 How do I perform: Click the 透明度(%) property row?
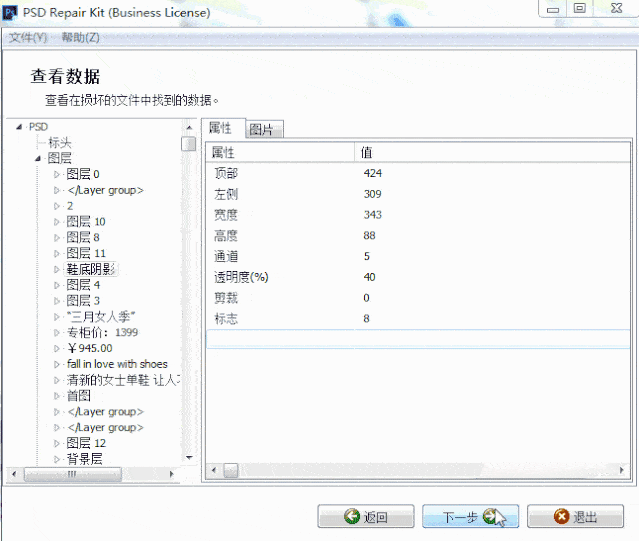418,277
